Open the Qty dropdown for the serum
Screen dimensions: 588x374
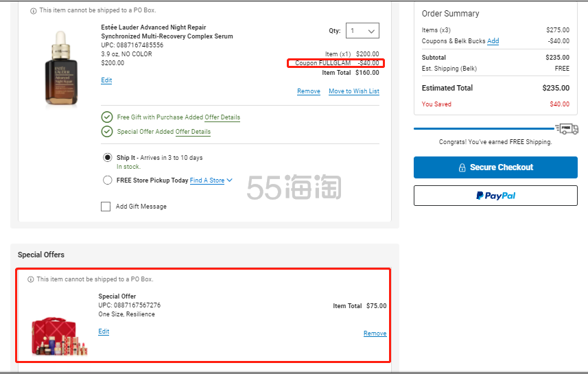[x=362, y=31]
